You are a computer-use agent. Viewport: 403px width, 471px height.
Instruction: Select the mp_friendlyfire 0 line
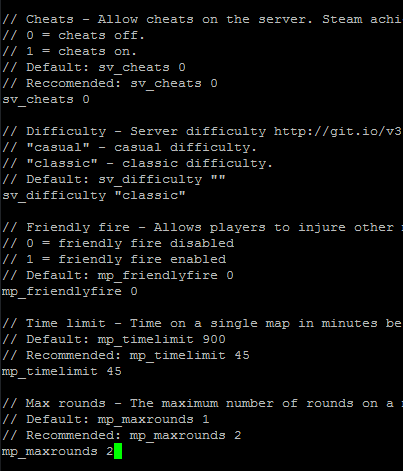[70, 292]
